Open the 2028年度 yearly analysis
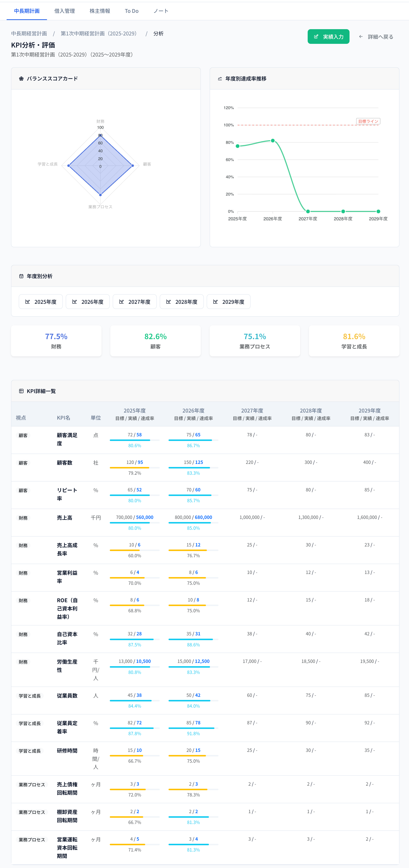The image size is (409, 868). tap(181, 302)
